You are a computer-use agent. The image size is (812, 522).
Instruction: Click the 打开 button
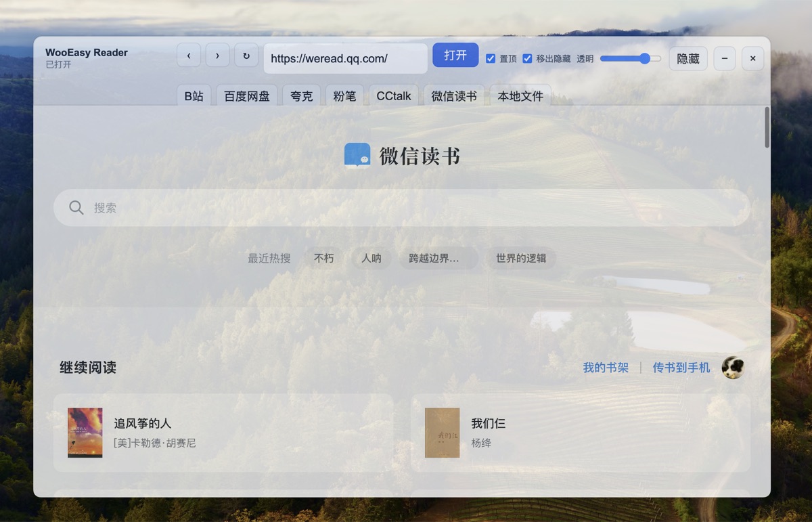[455, 56]
